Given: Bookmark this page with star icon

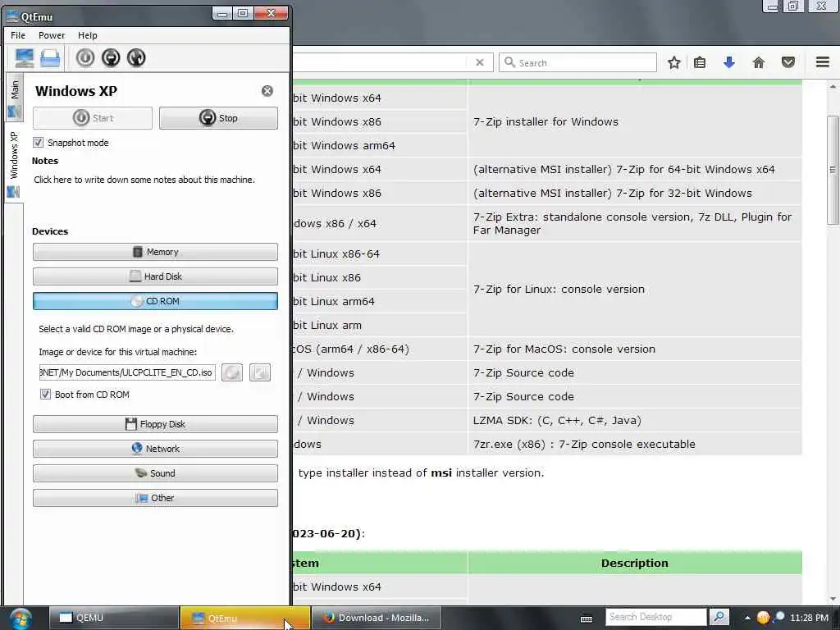Looking at the screenshot, I should 674,62.
